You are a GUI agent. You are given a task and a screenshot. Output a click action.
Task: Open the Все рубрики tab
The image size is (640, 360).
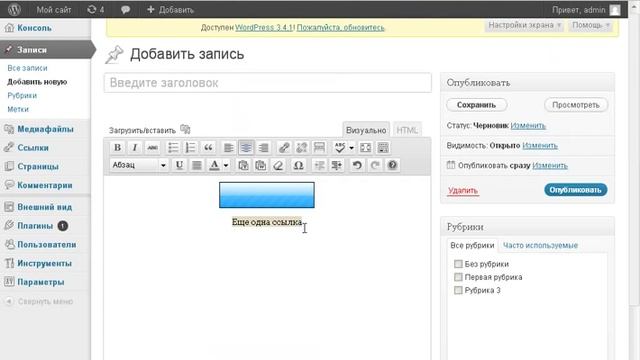pos(472,245)
